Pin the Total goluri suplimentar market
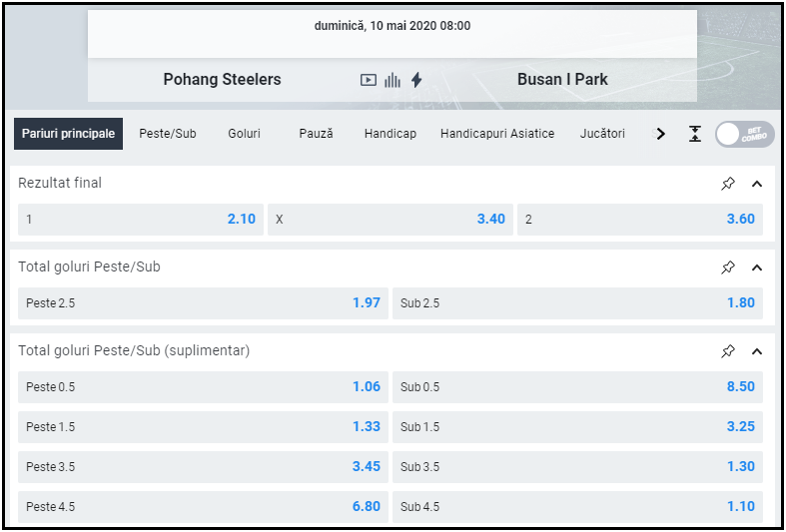Screen dimensions: 786x532 [728, 351]
